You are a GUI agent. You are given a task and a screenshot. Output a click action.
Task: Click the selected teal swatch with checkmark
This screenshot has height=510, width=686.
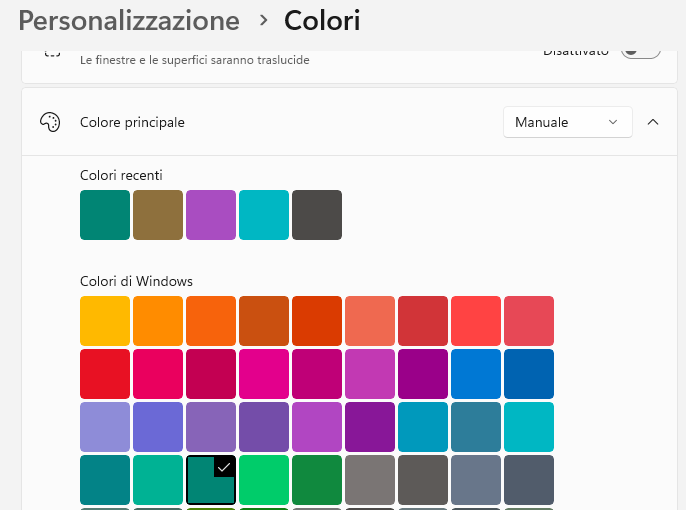[211, 480]
